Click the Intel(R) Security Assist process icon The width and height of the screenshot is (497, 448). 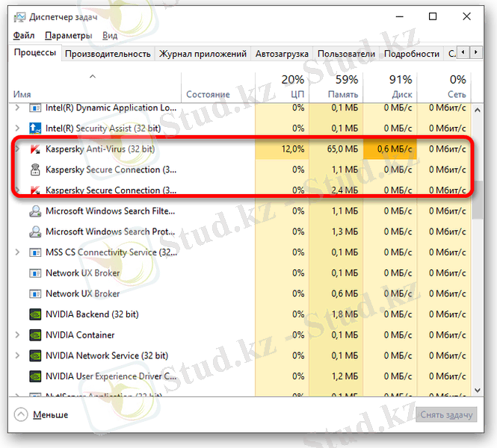point(35,128)
